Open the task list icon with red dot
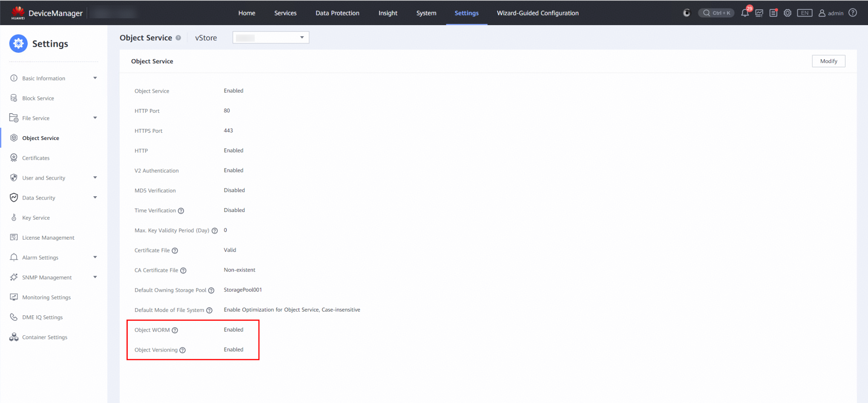The height and width of the screenshot is (403, 868). 773,13
